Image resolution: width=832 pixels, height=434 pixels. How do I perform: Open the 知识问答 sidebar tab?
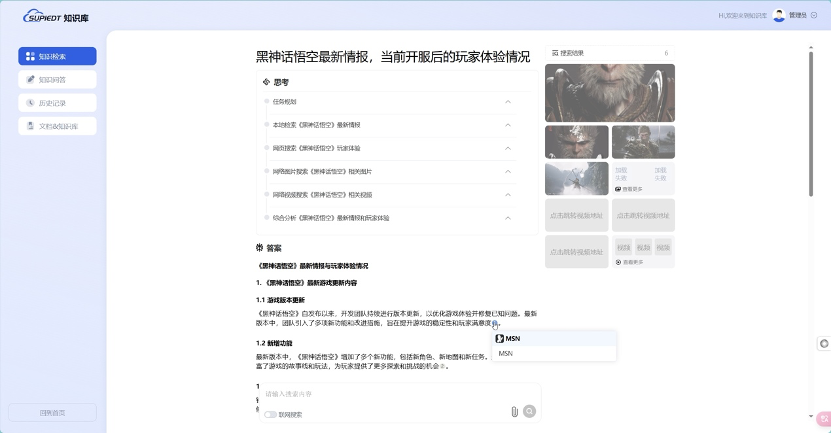(x=57, y=80)
